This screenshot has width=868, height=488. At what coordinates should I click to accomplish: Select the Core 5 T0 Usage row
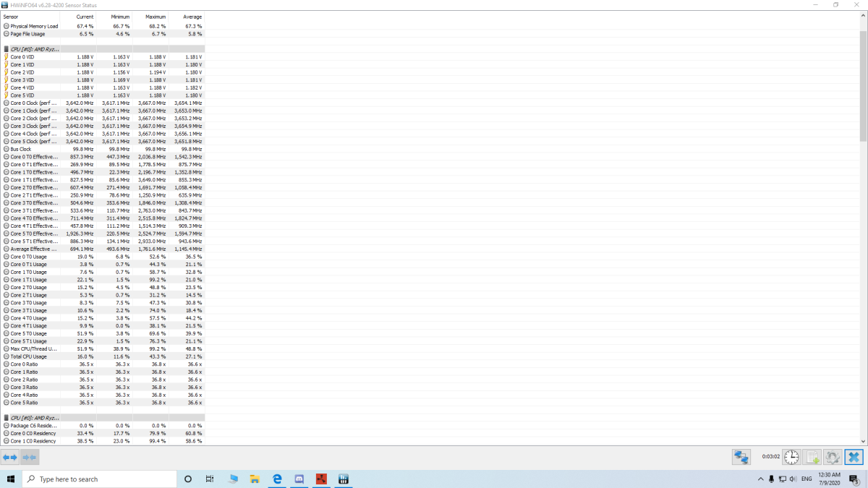103,333
